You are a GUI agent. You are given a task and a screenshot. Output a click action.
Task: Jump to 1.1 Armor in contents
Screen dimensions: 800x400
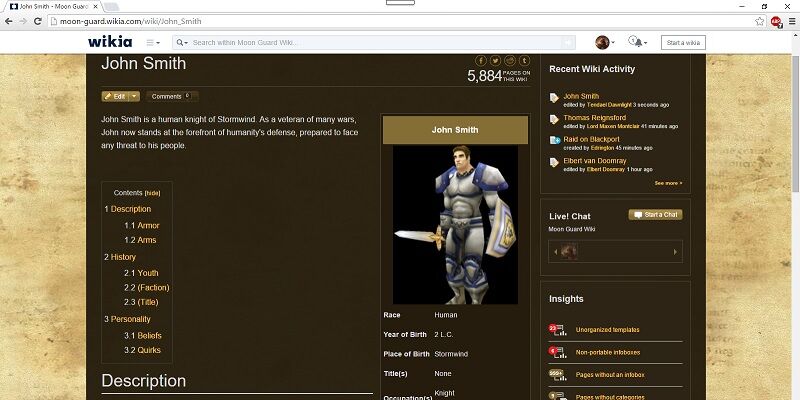[142, 226]
